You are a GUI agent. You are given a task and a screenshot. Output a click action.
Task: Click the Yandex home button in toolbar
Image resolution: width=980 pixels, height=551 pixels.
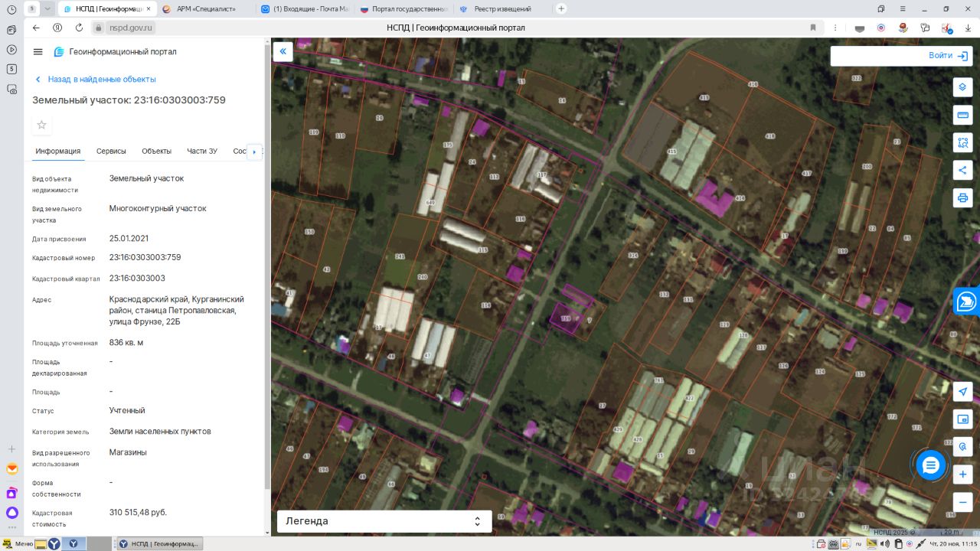57,28
